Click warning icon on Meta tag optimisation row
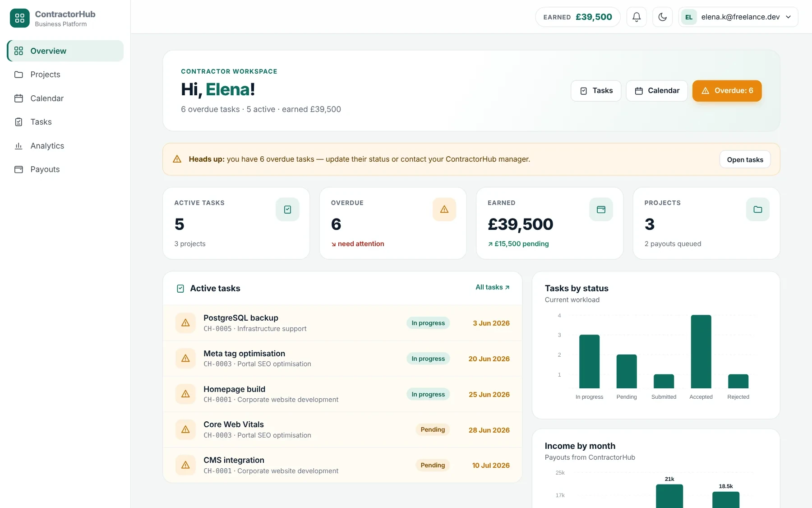This screenshot has width=812, height=508. (x=185, y=359)
